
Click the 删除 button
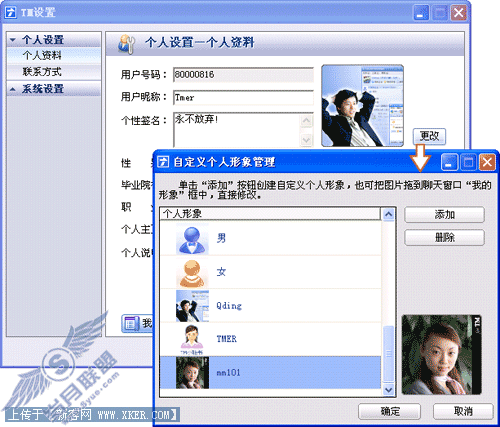pyautogui.click(x=444, y=238)
